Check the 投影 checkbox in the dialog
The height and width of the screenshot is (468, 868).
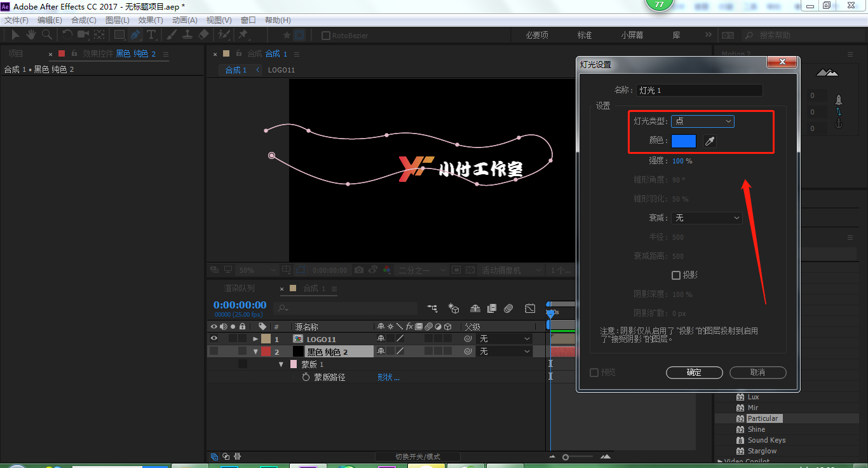point(676,275)
